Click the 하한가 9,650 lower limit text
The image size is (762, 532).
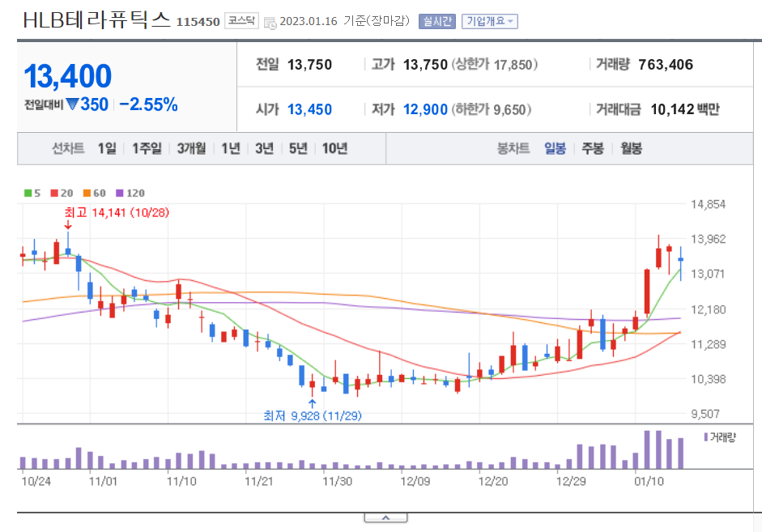491,110
